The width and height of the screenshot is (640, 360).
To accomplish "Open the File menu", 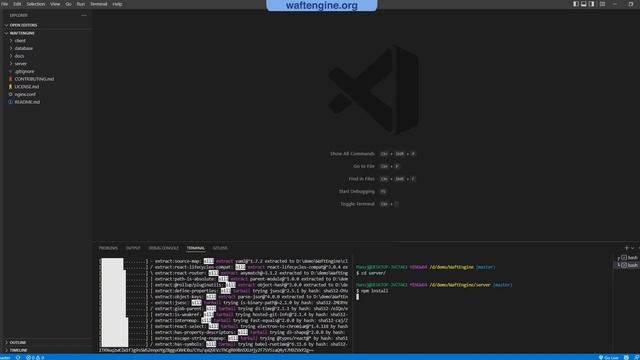I will tap(4, 4).
